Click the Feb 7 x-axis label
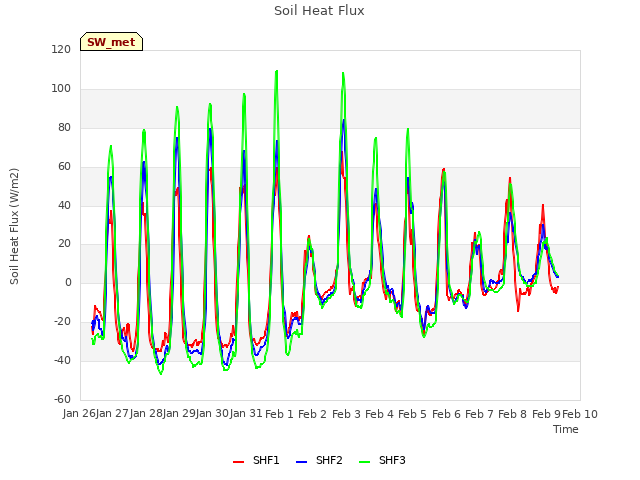Image resolution: width=640 pixels, height=480 pixels. click(479, 414)
